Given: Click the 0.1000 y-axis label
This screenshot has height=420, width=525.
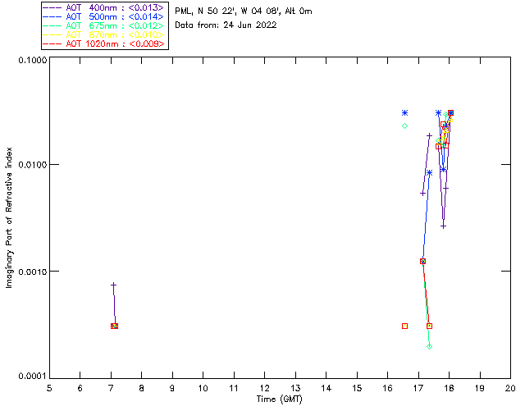Looking at the screenshot, I should coord(32,60).
